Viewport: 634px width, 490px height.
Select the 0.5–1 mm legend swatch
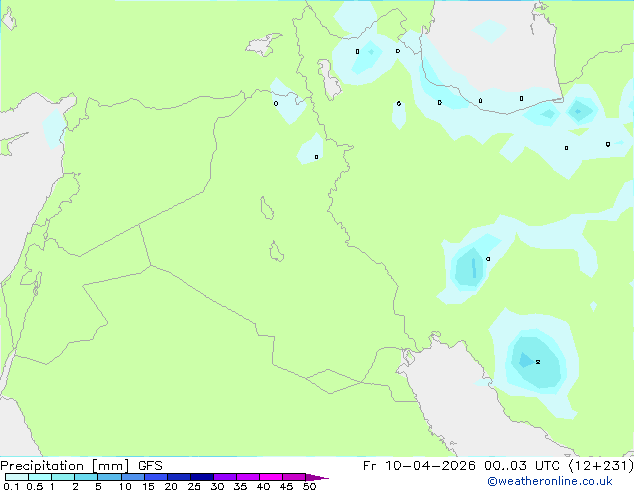40,477
